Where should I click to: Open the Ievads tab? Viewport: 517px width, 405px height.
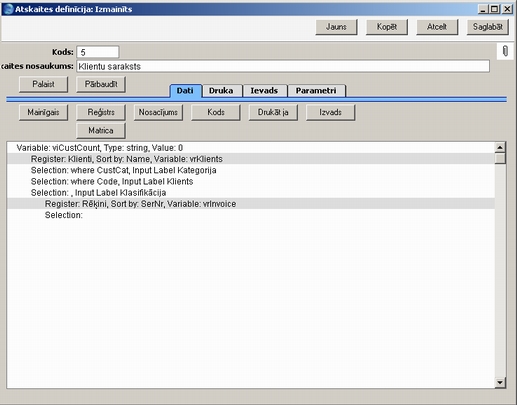264,91
